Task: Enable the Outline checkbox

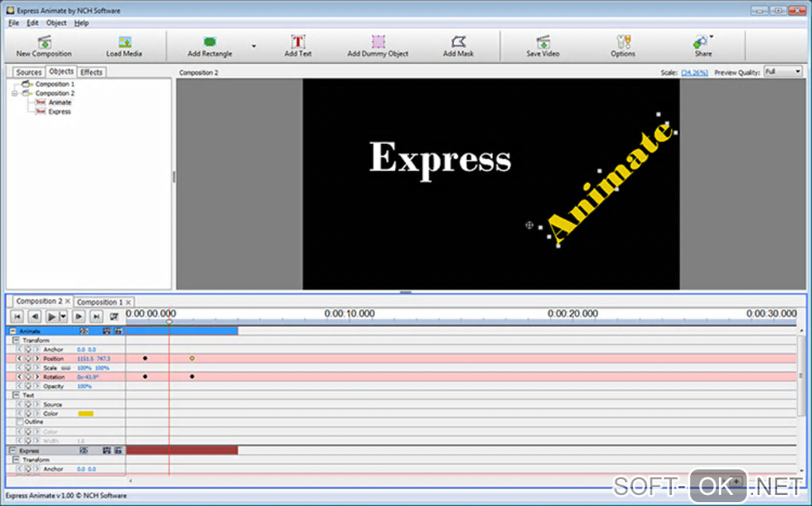Action: (x=20, y=422)
